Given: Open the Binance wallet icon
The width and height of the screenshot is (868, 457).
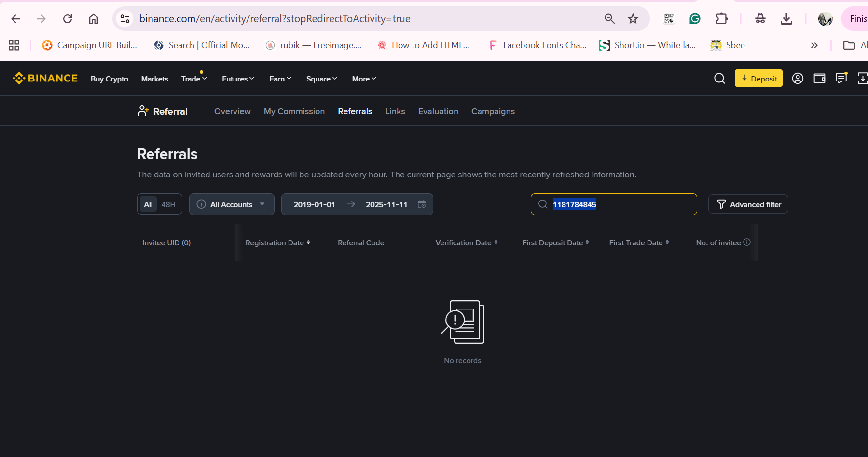Looking at the screenshot, I should pyautogui.click(x=819, y=79).
